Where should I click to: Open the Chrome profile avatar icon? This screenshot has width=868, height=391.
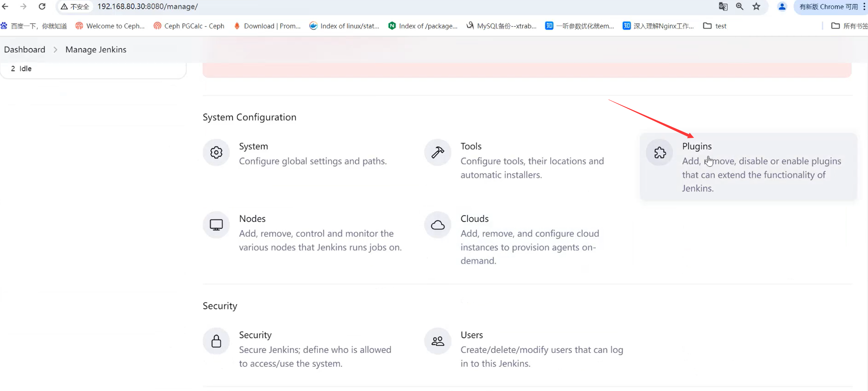(x=782, y=7)
